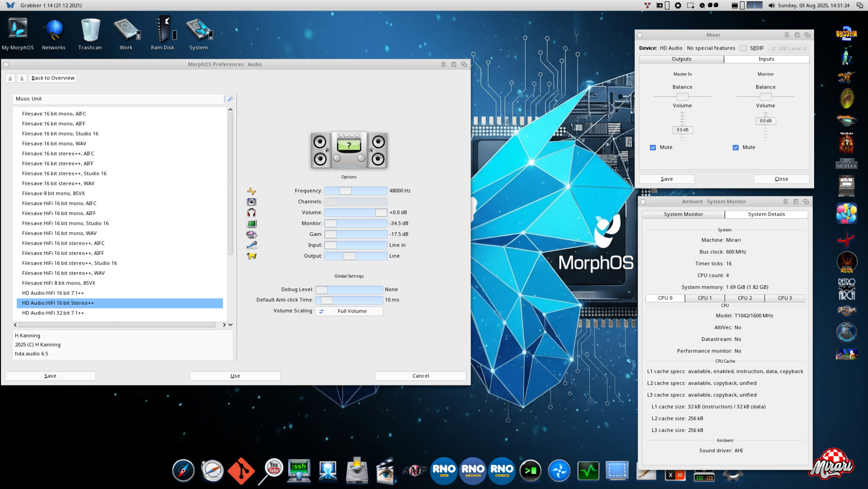
Task: Click the red network icon in top bar
Action: (x=647, y=6)
